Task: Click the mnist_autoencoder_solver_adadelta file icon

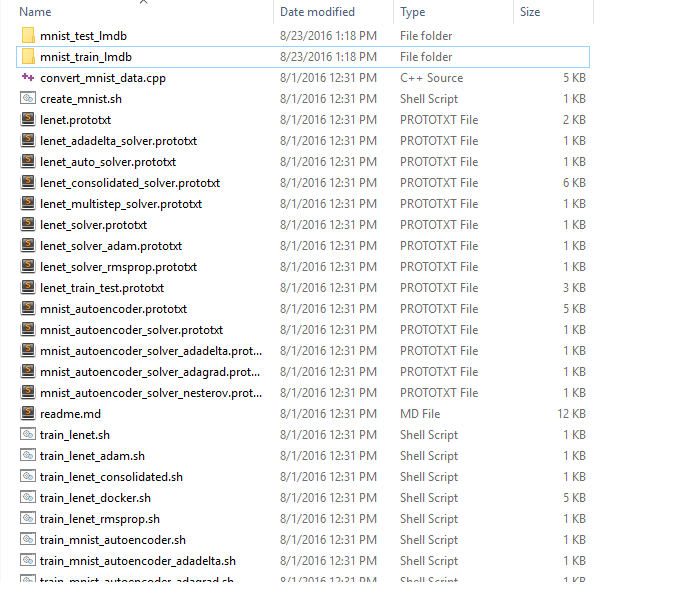Action: pyautogui.click(x=28, y=350)
